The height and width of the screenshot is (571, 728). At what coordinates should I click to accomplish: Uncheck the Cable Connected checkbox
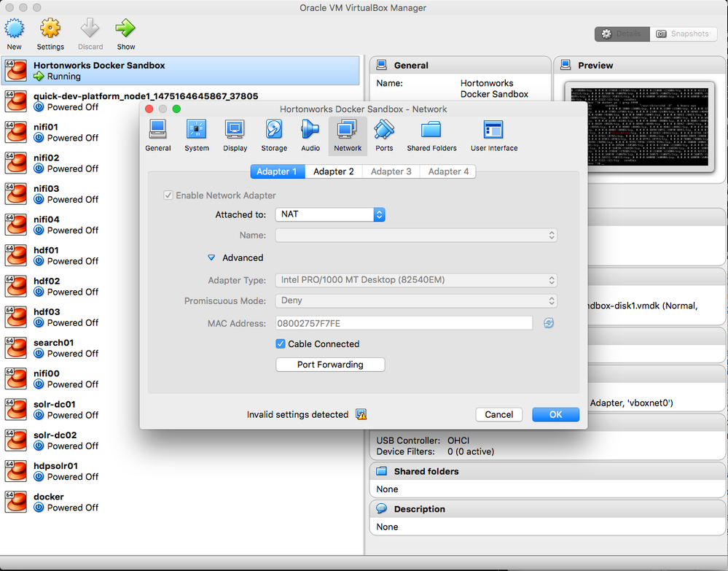point(280,343)
